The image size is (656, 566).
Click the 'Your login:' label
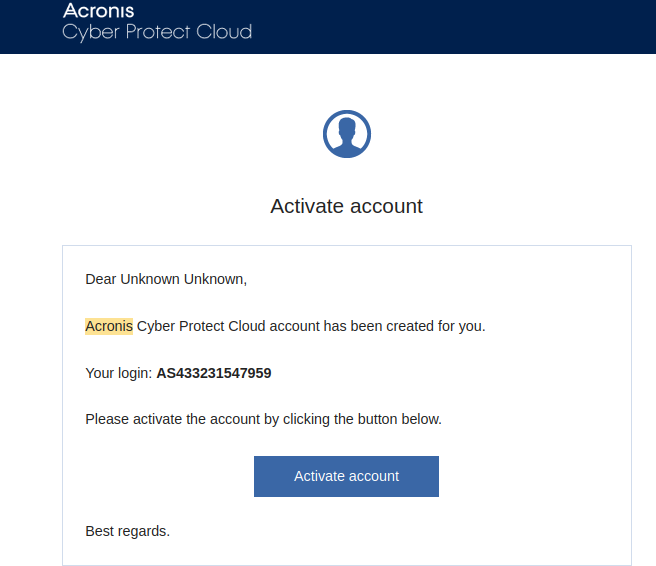(x=119, y=373)
